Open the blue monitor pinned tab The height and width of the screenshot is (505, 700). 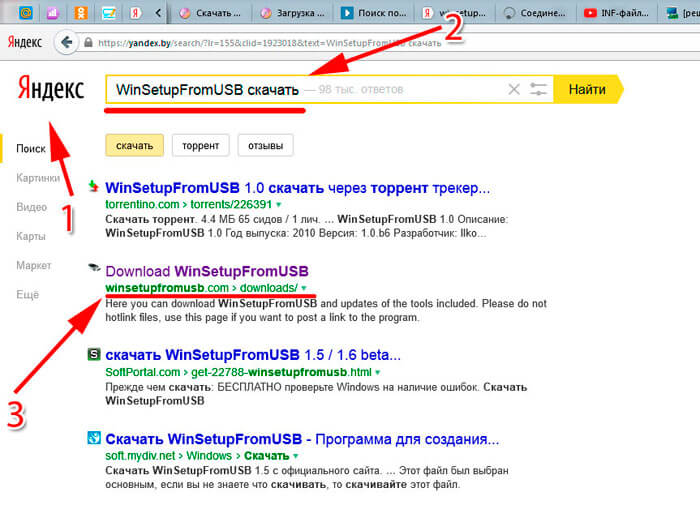(x=108, y=13)
